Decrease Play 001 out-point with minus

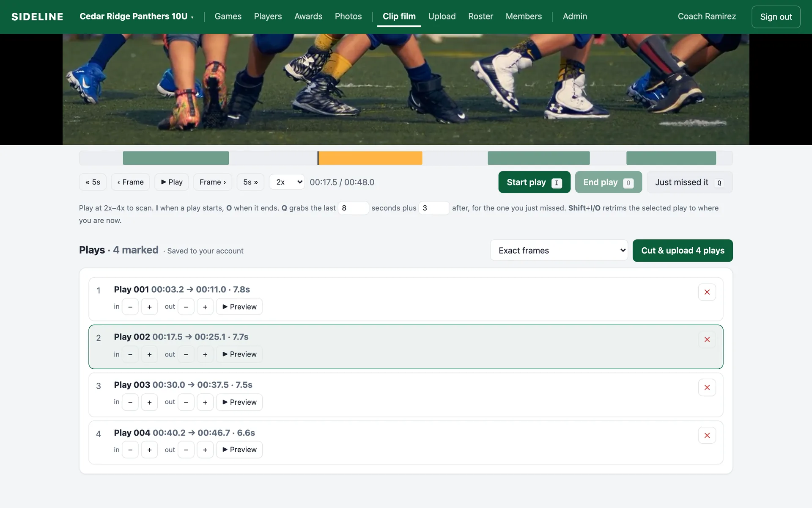(186, 306)
